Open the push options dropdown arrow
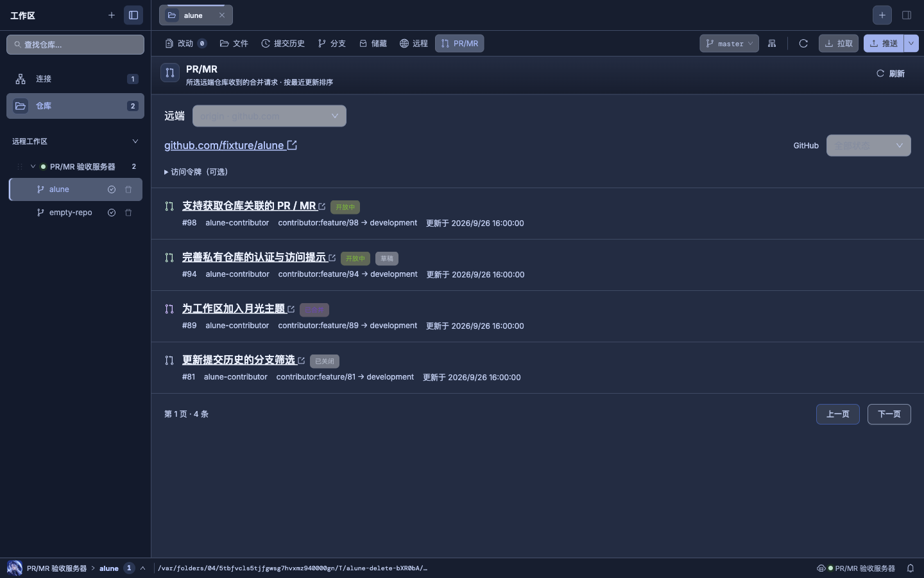 point(911,44)
